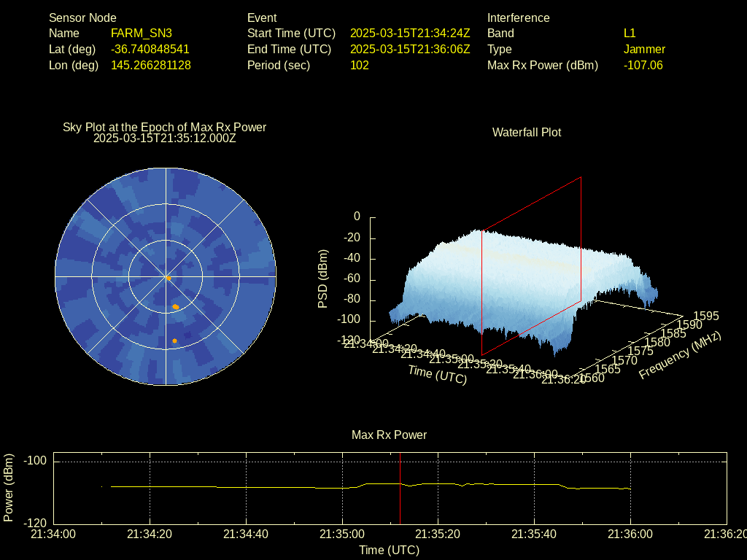Click the Jammer interference type value
This screenshot has width=747, height=560.
coord(644,49)
